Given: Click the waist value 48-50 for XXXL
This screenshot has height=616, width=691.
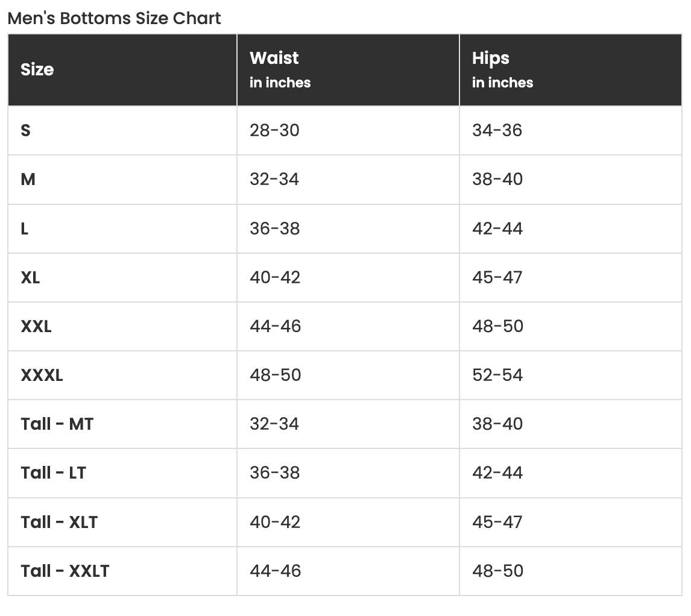Looking at the screenshot, I should tap(276, 375).
